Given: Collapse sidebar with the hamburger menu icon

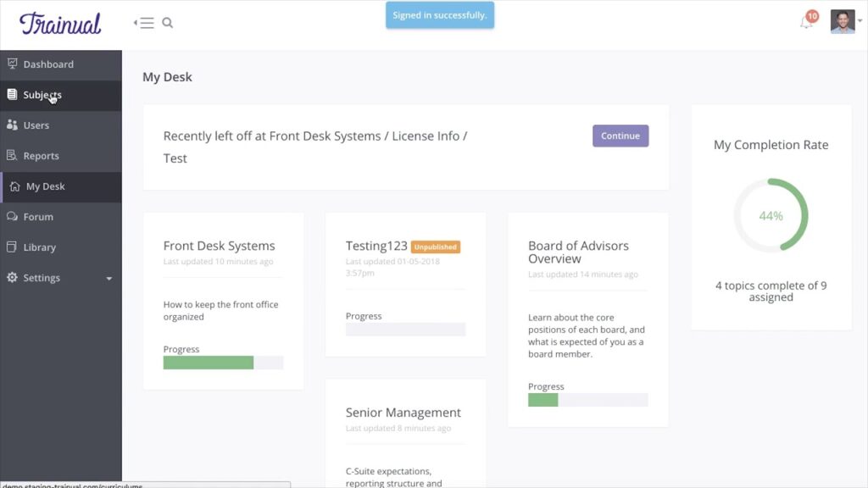Looking at the screenshot, I should coord(144,23).
